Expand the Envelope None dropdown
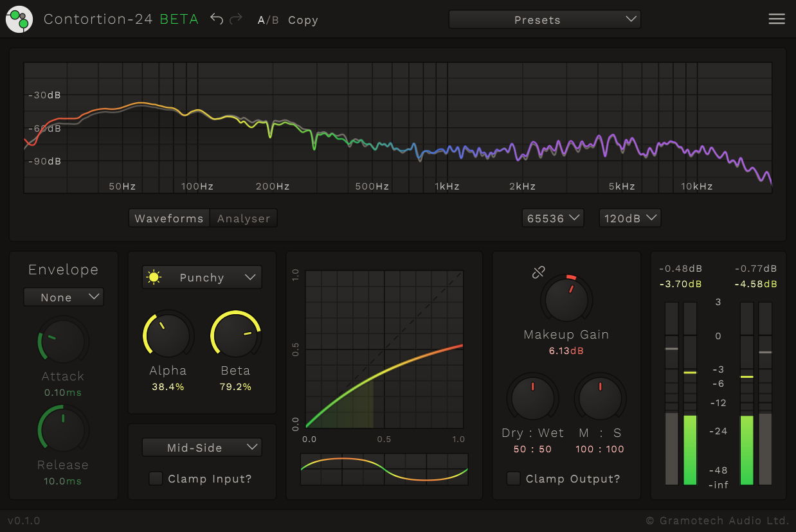This screenshot has height=532, width=796. [x=63, y=297]
